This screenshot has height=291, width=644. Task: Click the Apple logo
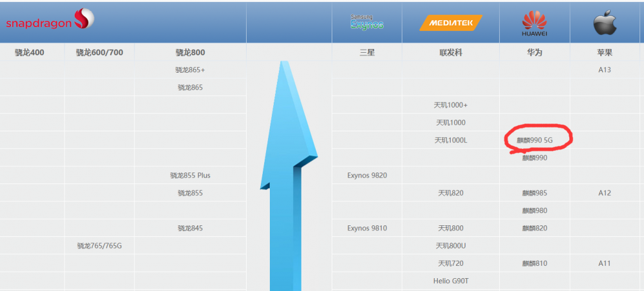pyautogui.click(x=605, y=23)
